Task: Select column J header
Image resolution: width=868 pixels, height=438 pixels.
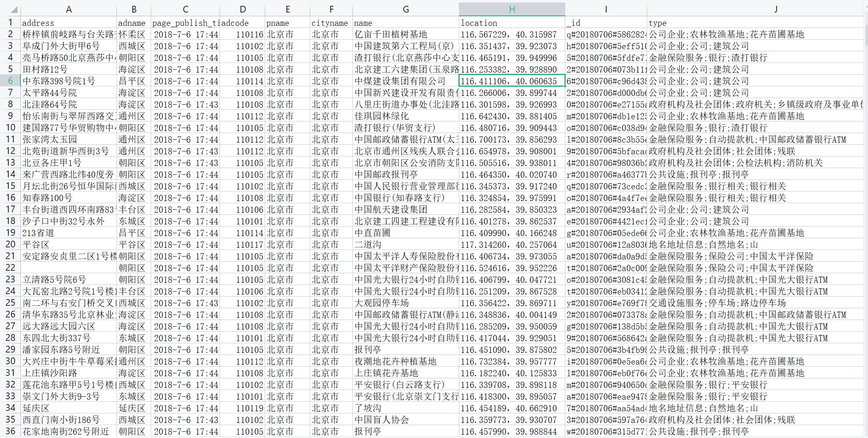Action: 776,9
